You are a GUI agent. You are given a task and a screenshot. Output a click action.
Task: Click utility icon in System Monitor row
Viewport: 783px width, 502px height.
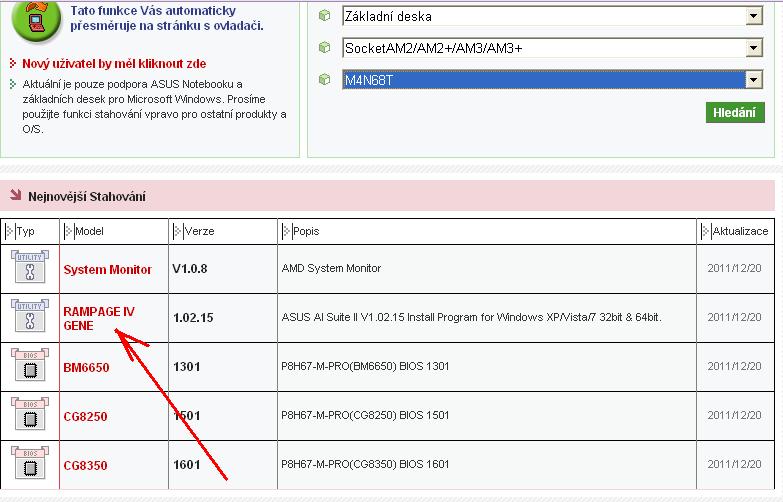(x=30, y=267)
